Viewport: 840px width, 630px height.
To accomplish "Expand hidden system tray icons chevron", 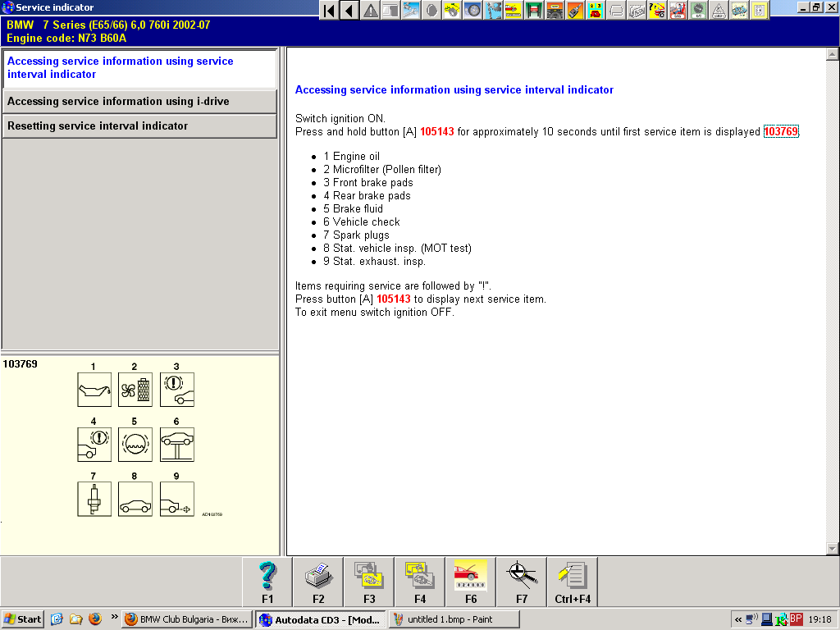I will (x=738, y=620).
